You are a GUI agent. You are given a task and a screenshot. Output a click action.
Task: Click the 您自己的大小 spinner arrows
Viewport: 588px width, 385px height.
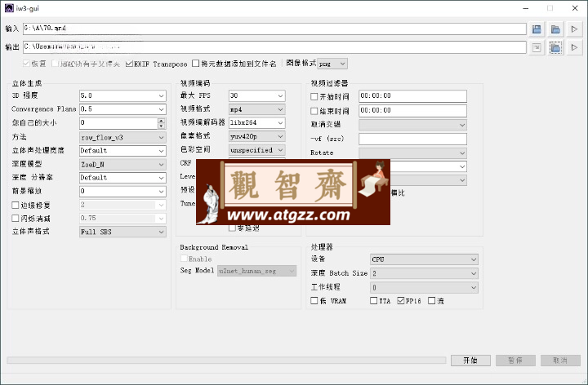point(161,123)
